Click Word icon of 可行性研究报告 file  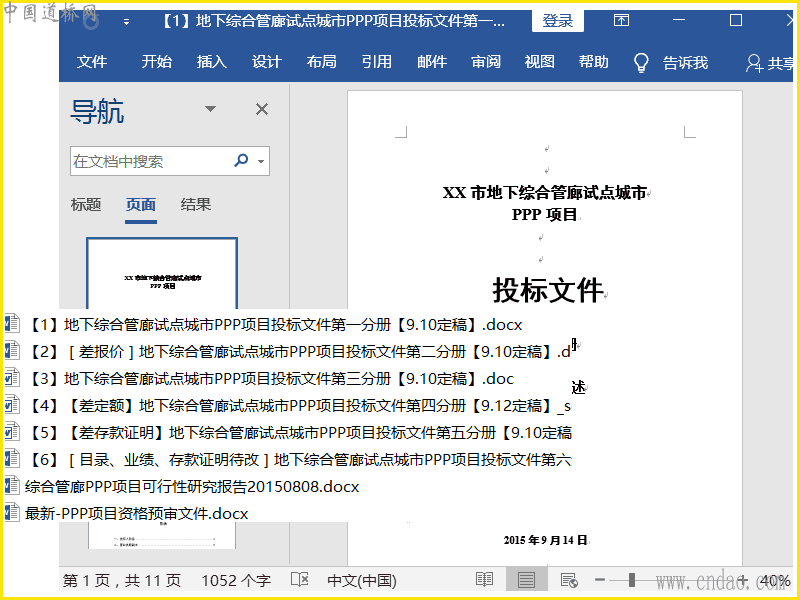point(12,486)
